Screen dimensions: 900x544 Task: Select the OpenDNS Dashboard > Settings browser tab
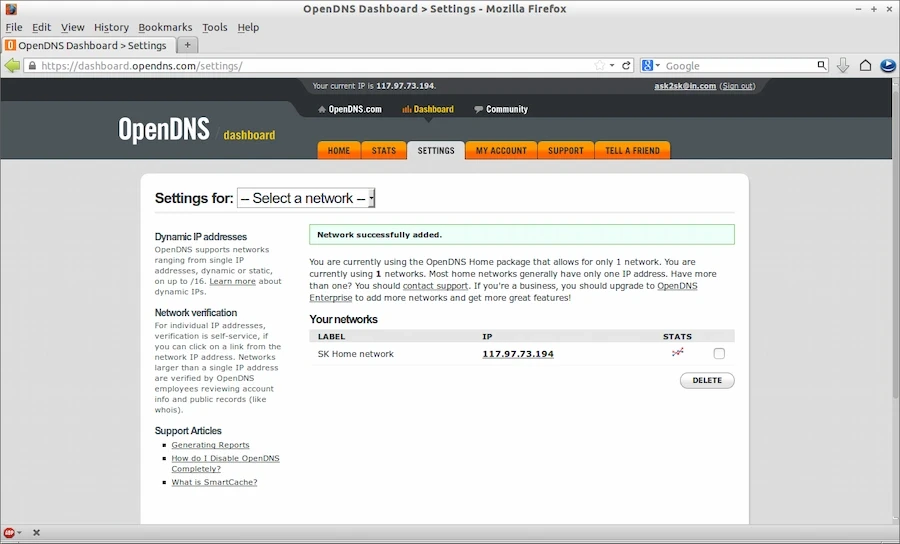(x=89, y=45)
